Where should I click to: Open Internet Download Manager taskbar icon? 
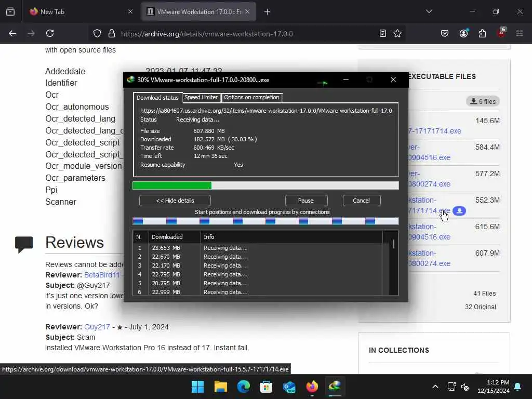click(335, 386)
